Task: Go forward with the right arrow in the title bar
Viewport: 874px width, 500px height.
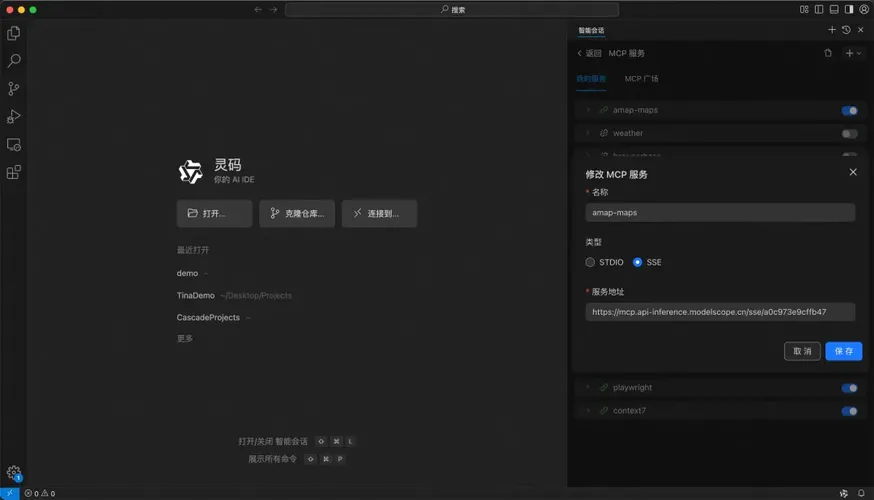Action: tap(273, 9)
